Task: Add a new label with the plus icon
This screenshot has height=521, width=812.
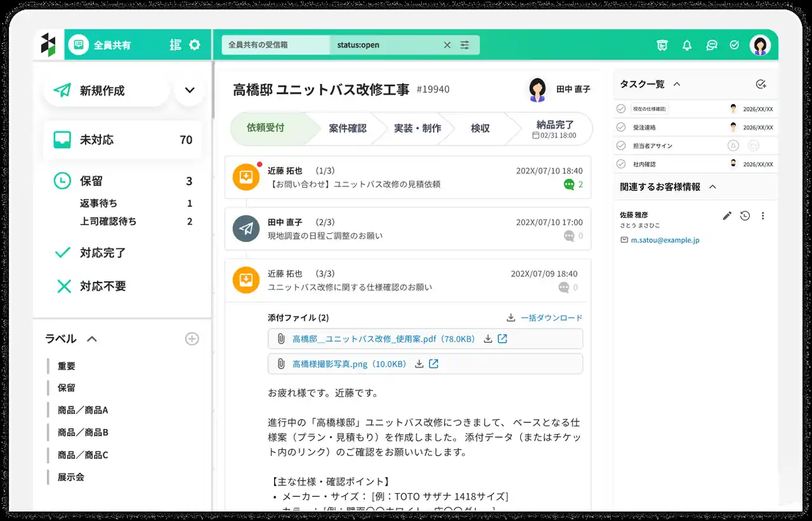Action: pos(192,339)
